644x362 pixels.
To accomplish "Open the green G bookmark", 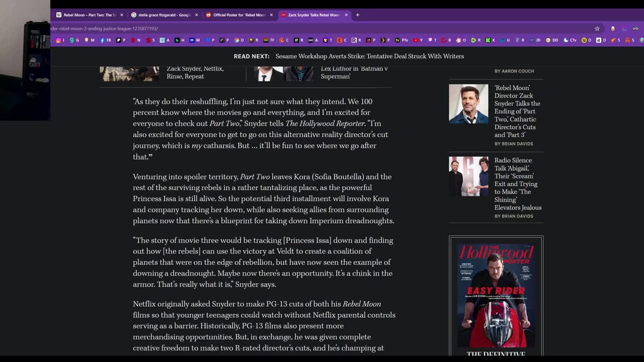I will coord(74,40).
